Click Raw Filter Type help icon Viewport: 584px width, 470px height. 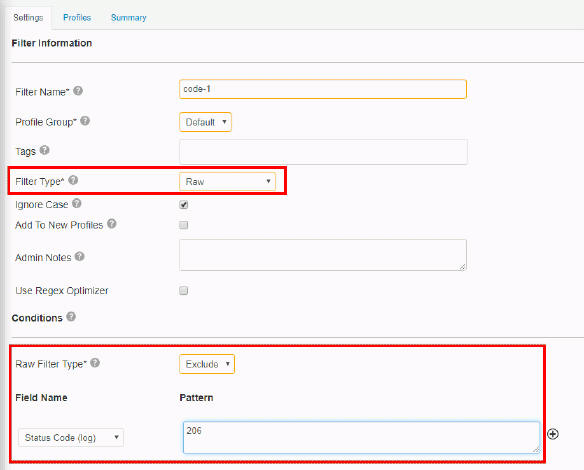pos(95,363)
